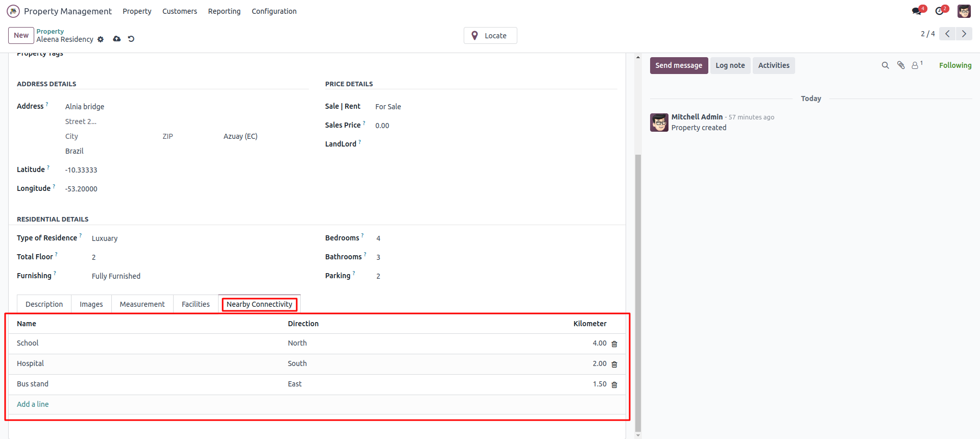Open the Configuration menu
This screenshot has width=980, height=439.
(x=274, y=11)
